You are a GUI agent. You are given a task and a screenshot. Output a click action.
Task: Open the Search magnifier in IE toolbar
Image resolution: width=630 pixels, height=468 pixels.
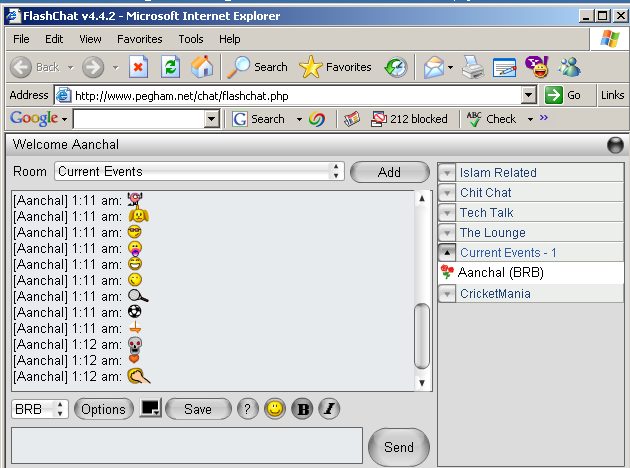coord(257,67)
